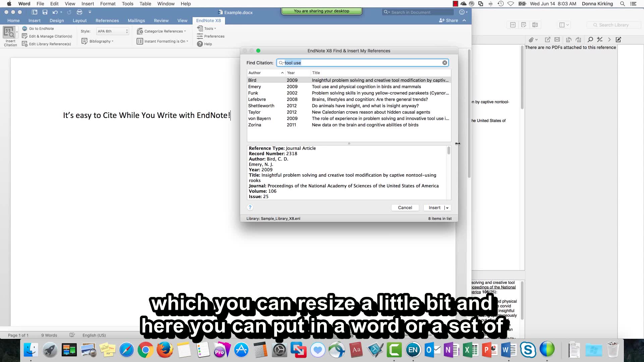Click the Print icon in title bar
The image size is (644, 362).
[x=79, y=12]
